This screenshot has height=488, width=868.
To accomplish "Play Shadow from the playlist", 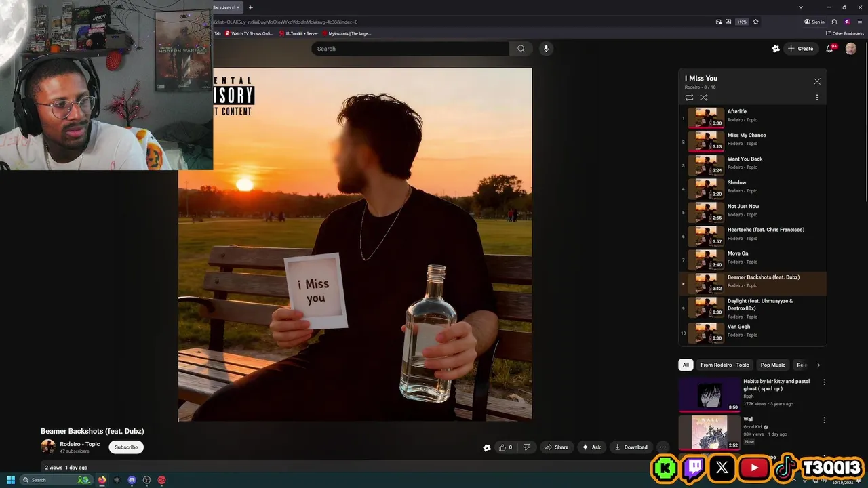I will (x=753, y=189).
